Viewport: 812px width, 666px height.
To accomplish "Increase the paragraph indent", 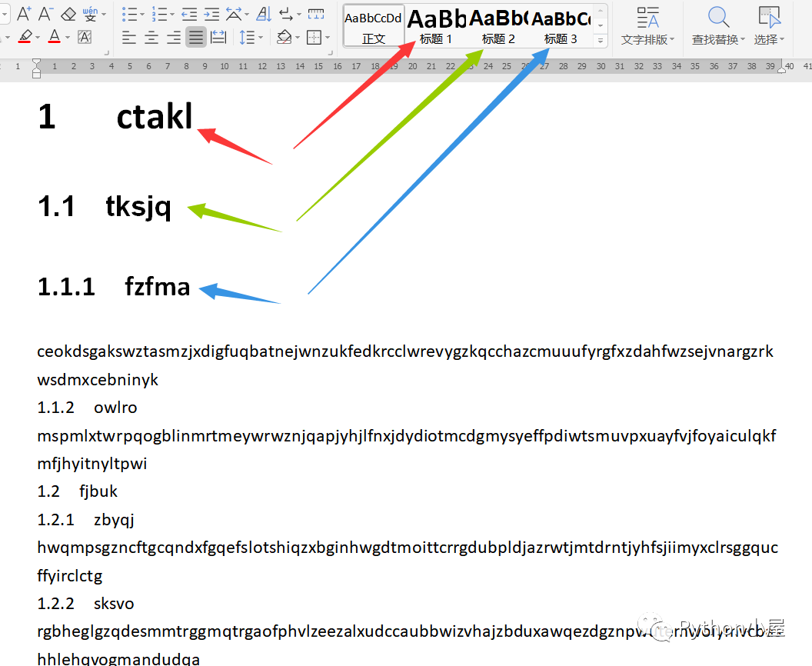I will (211, 14).
